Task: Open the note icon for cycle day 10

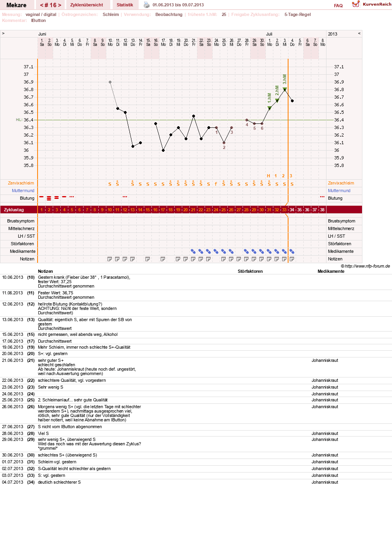Action: (110, 259)
